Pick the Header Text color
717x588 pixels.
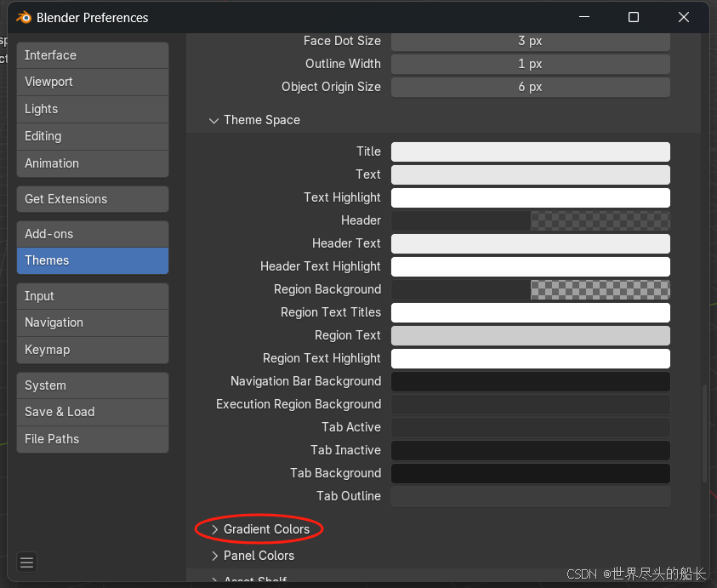click(531, 244)
